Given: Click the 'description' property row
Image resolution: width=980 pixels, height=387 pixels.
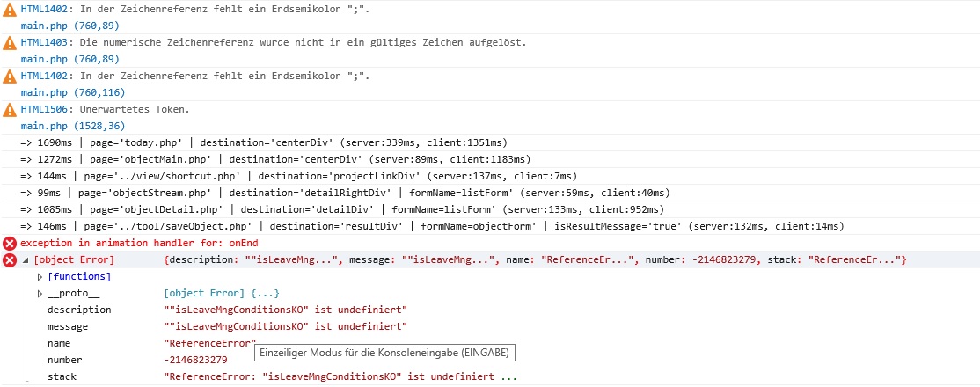Looking at the screenshot, I should [79, 310].
